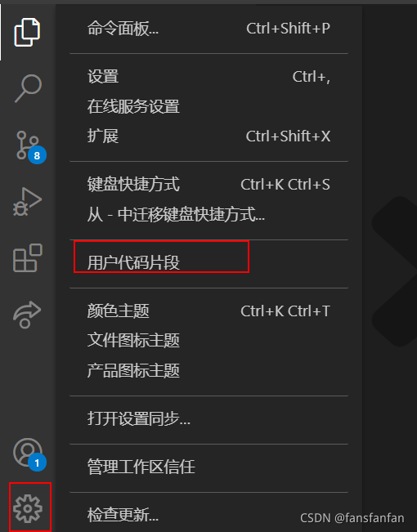The height and width of the screenshot is (532, 417).
Task: Select 产品图标主题 menu item
Action: [208, 370]
